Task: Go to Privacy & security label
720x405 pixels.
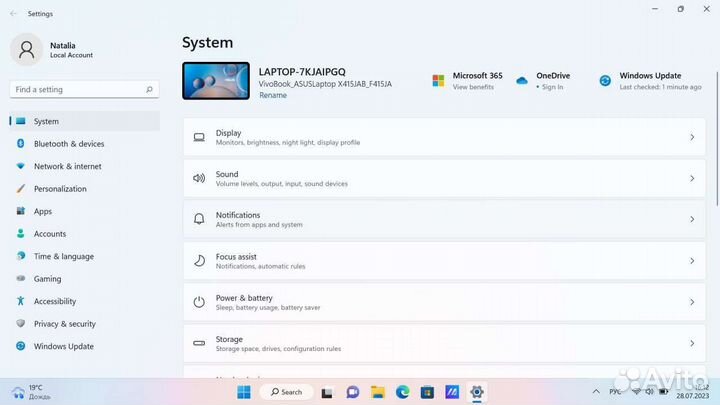Action: tap(65, 324)
